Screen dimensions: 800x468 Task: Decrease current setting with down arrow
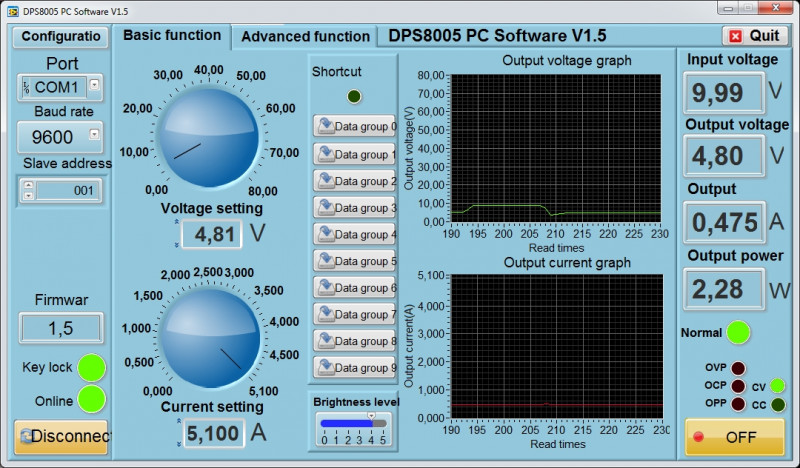179,444
